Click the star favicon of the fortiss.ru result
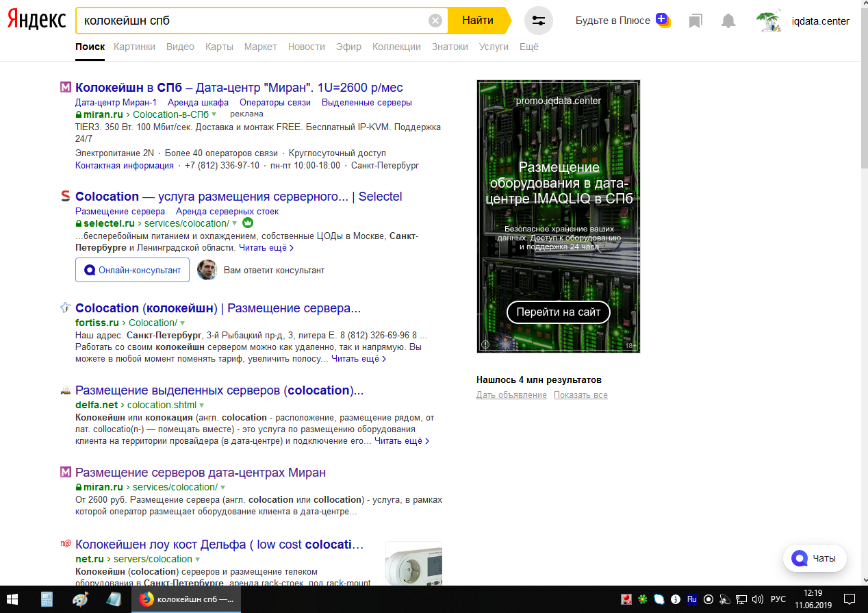 (x=66, y=308)
